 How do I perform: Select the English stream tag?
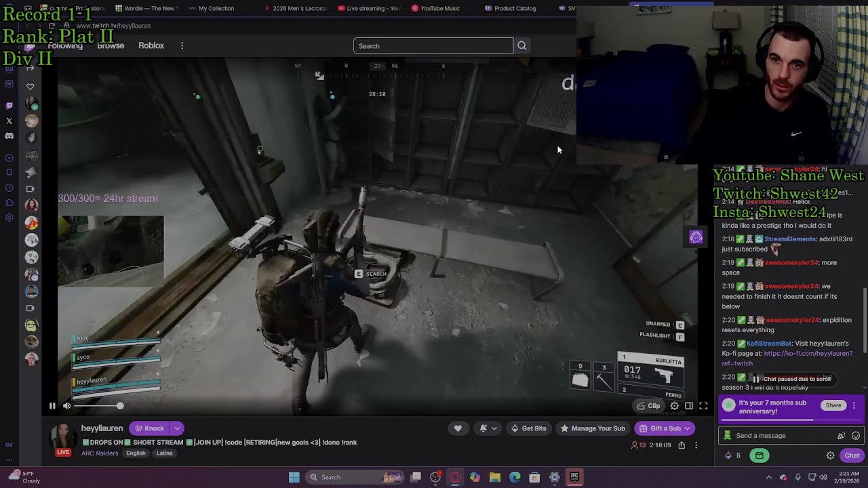point(136,453)
